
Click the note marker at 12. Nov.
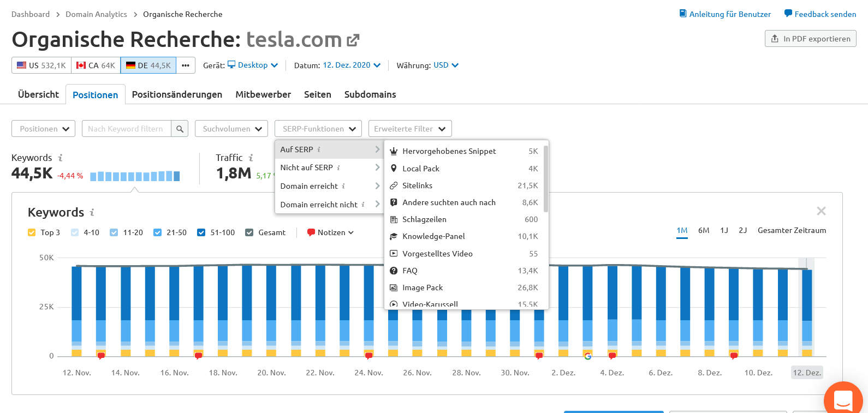(101, 356)
